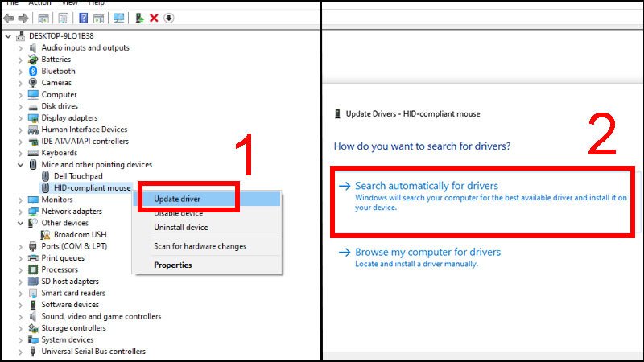
Task: Click the blue question mark help icon
Action: pyautogui.click(x=83, y=18)
